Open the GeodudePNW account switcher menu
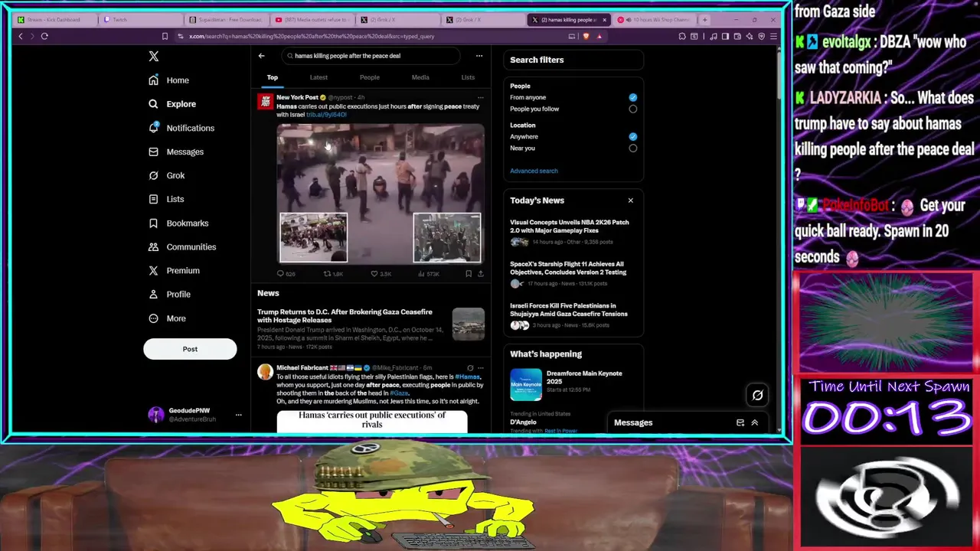 pos(238,415)
